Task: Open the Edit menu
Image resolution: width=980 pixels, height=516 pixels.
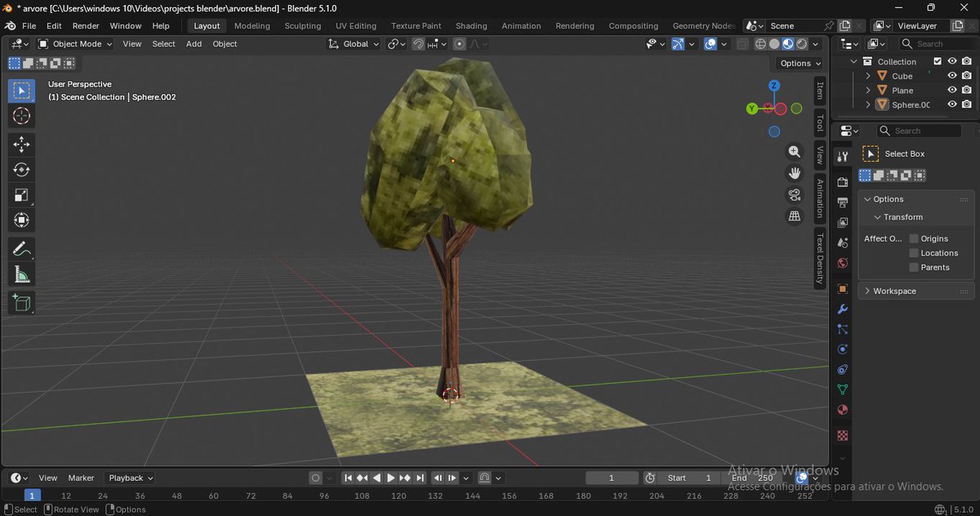Action: [54, 25]
